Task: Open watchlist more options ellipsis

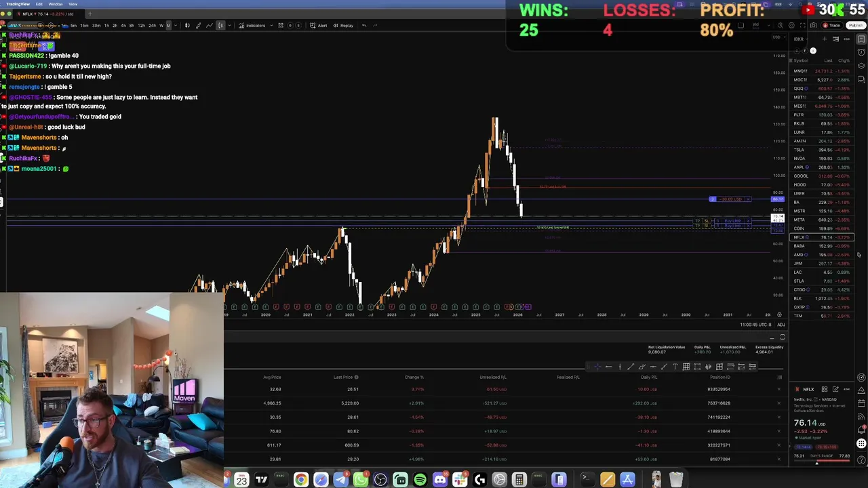Action: pos(846,39)
